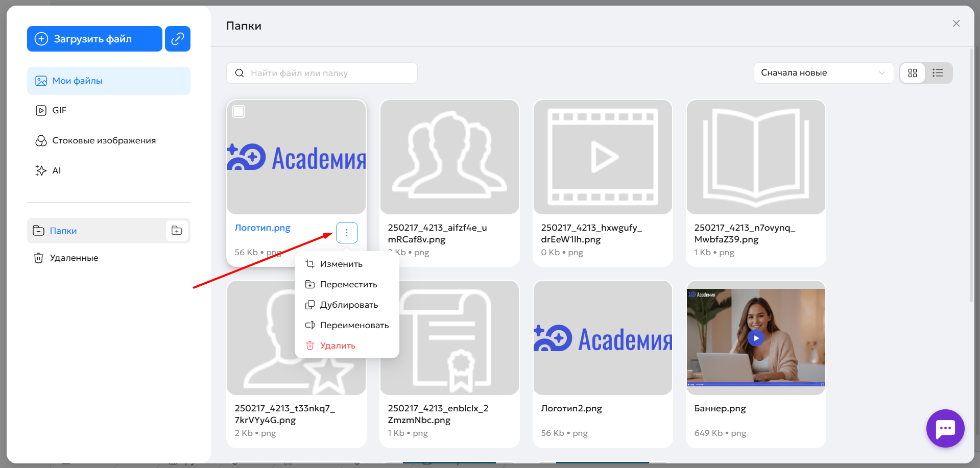
Task: Close the file manager dialog
Action: (956, 23)
